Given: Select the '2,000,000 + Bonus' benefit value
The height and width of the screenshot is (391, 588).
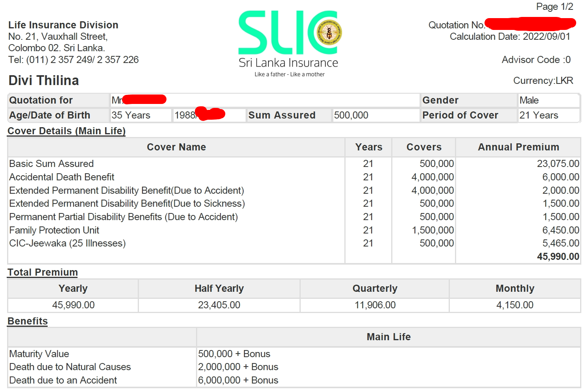Looking at the screenshot, I should coord(238,367).
